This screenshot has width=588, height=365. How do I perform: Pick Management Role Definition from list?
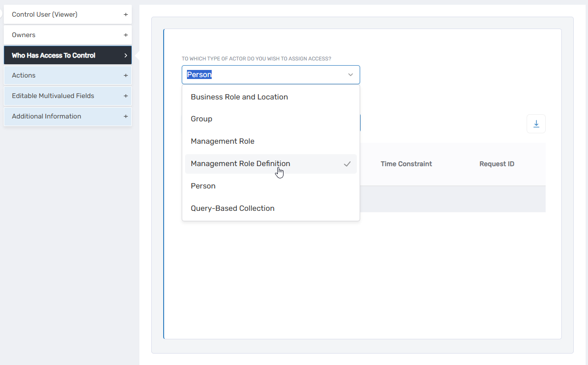click(240, 164)
